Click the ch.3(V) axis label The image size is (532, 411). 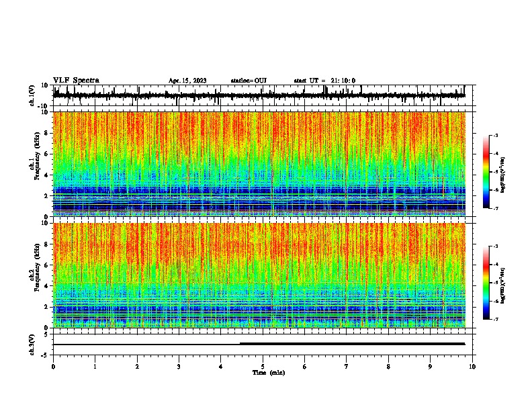click(x=32, y=345)
